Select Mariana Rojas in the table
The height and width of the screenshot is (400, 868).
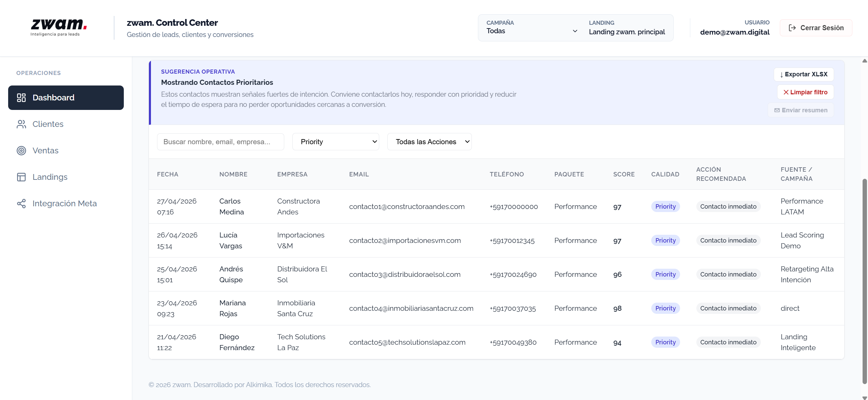coord(233,308)
